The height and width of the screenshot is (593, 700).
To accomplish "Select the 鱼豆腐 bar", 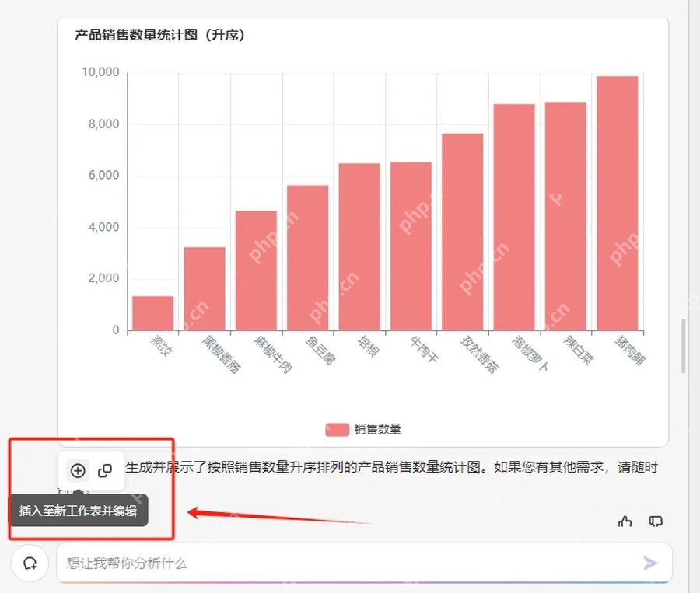I will pyautogui.click(x=307, y=258).
